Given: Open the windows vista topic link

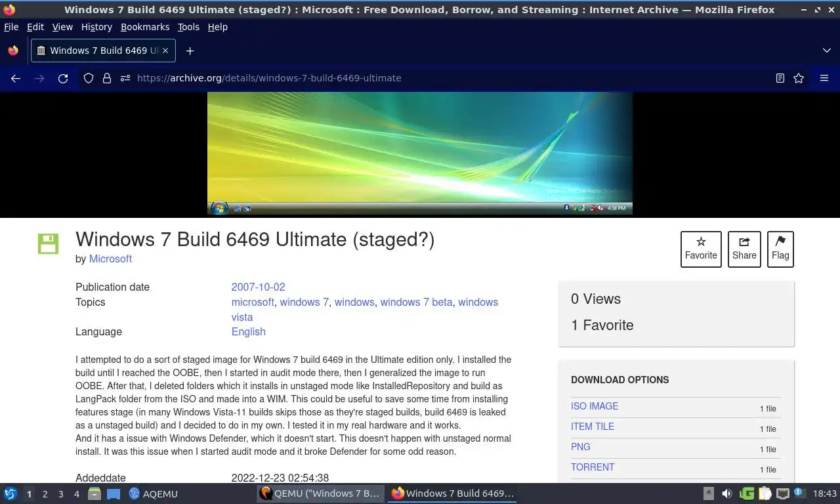Looking at the screenshot, I should (365, 310).
